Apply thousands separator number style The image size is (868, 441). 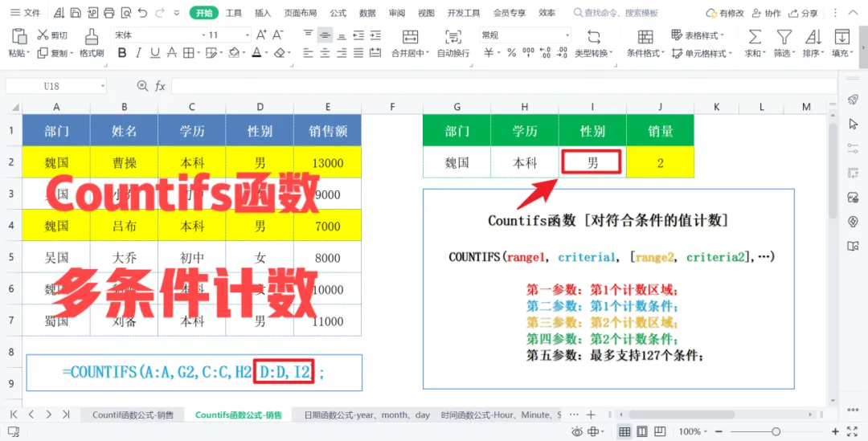529,53
